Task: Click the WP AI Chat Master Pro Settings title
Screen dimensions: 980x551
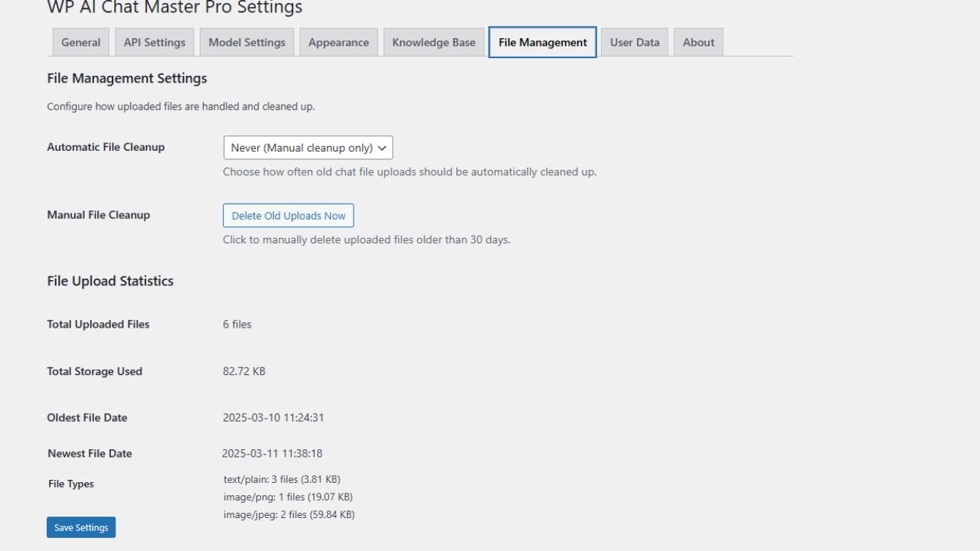Action: click(x=175, y=8)
